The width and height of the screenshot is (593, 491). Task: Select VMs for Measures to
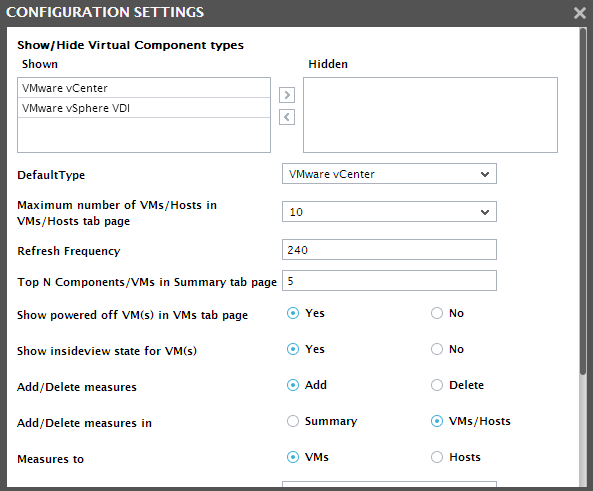pyautogui.click(x=293, y=457)
